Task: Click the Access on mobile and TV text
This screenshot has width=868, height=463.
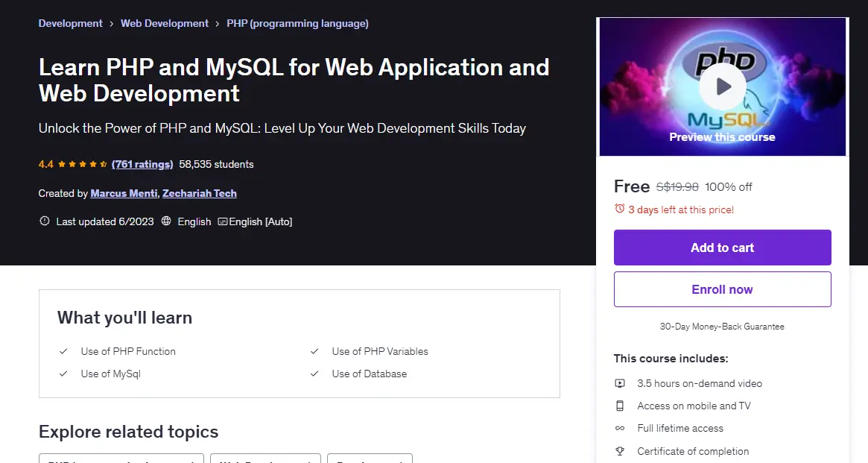Action: pyautogui.click(x=694, y=406)
